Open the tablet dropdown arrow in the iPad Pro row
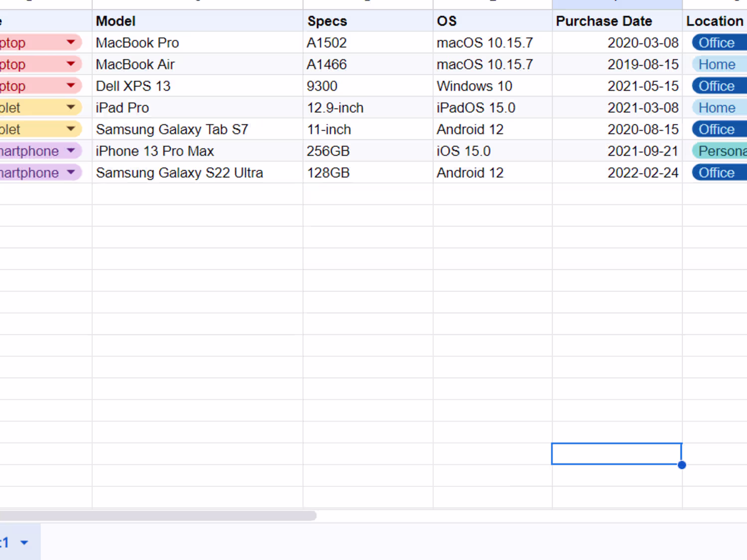The height and width of the screenshot is (560, 747). coord(71,108)
